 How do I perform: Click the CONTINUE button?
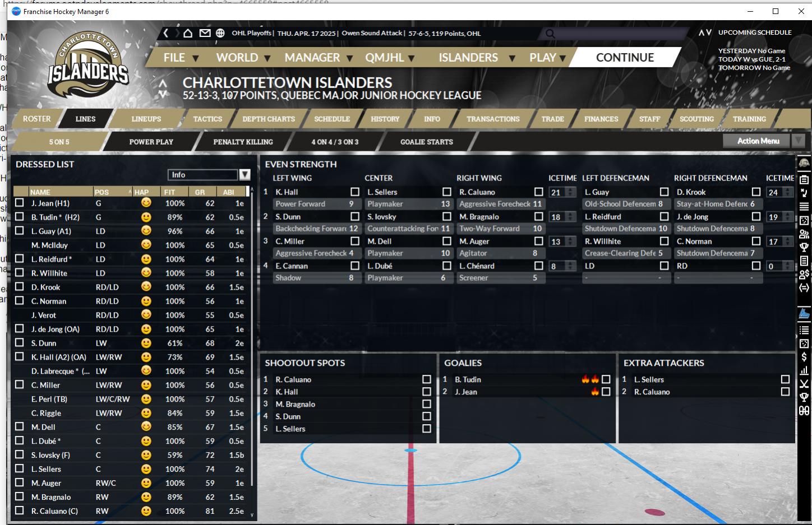[x=625, y=58]
